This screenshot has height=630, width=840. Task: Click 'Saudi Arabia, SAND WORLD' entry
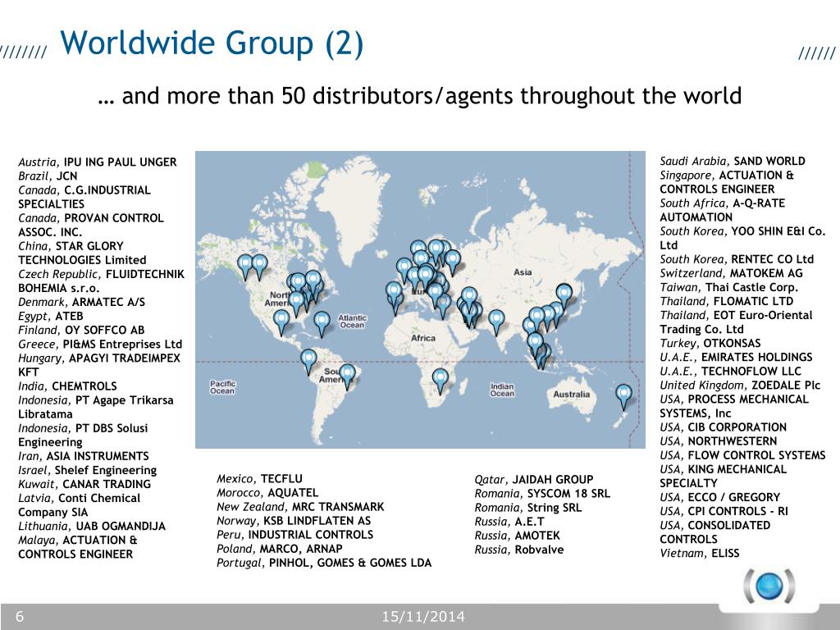pyautogui.click(x=733, y=162)
